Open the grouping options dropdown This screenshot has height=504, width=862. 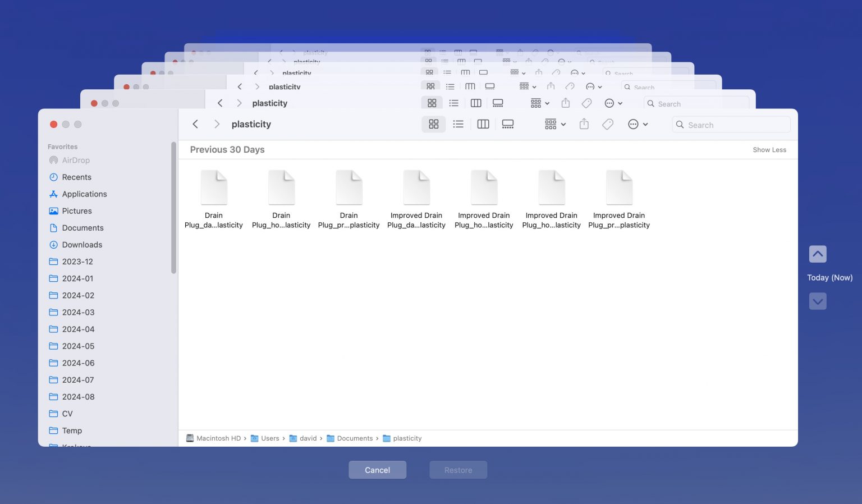pos(554,124)
